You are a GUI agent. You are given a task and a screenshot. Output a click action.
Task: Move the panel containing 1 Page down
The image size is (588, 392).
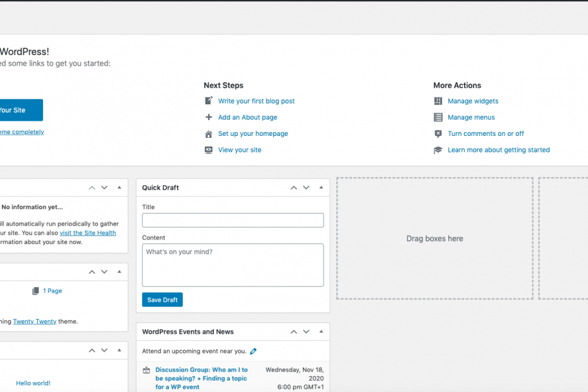(104, 272)
